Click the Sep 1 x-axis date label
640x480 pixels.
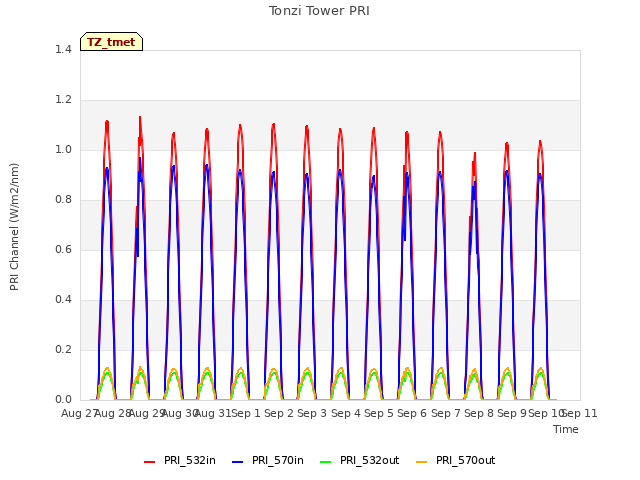246,413
